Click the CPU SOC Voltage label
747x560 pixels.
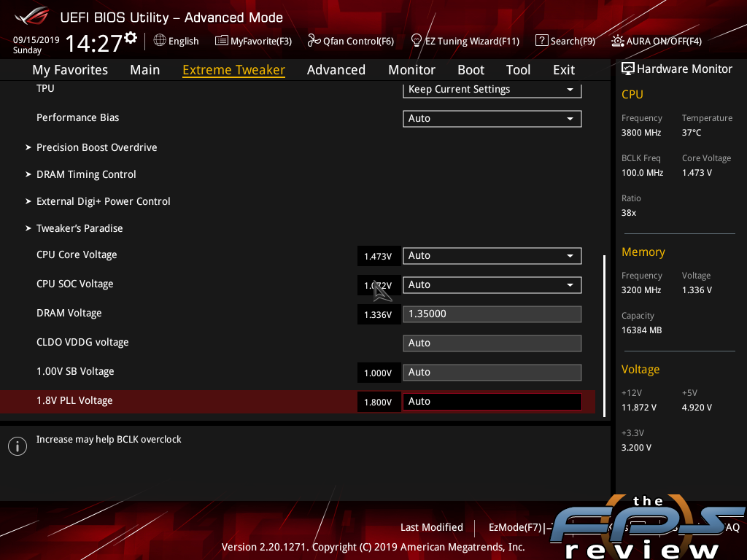75,284
